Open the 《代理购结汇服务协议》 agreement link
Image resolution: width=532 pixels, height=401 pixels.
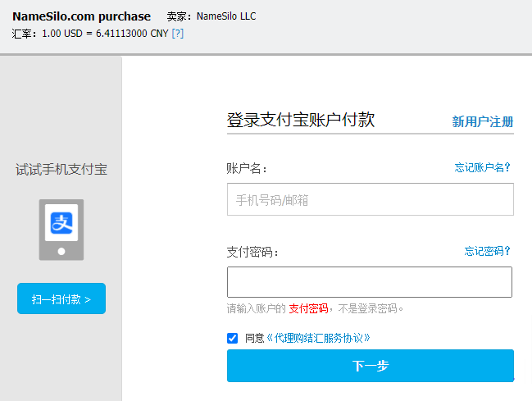point(318,338)
